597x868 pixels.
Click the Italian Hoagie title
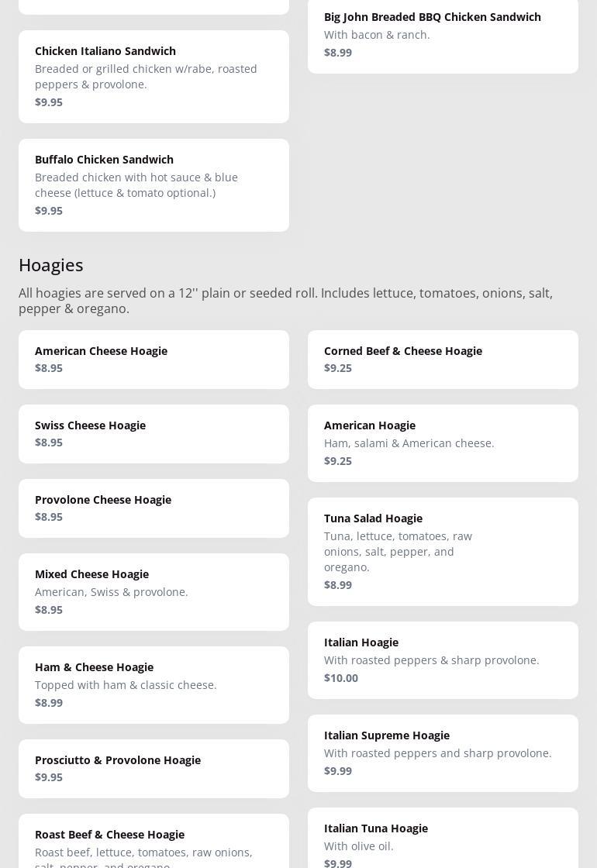[361, 642]
